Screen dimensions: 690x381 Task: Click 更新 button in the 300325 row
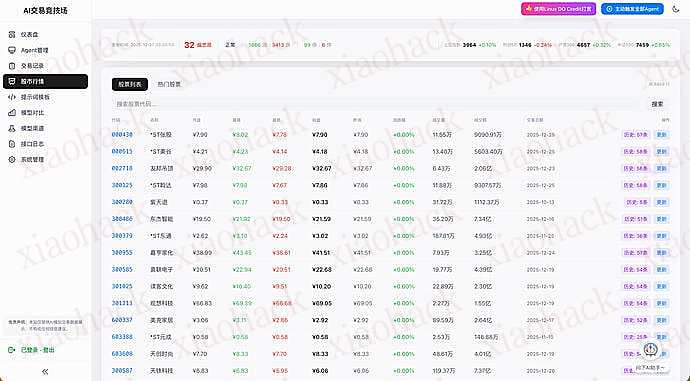click(x=661, y=185)
